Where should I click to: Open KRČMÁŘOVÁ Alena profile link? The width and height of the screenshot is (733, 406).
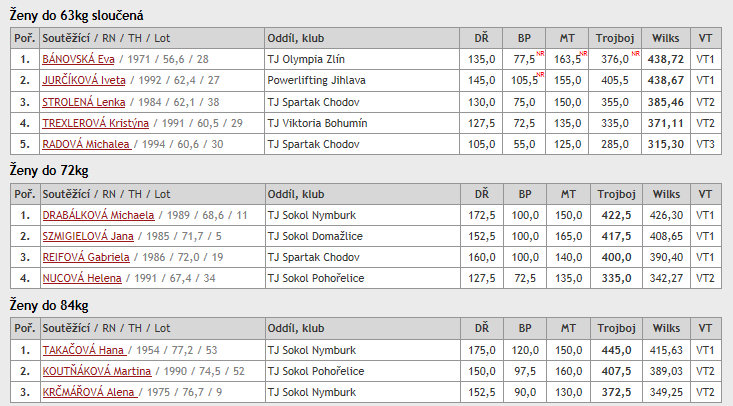point(89,392)
